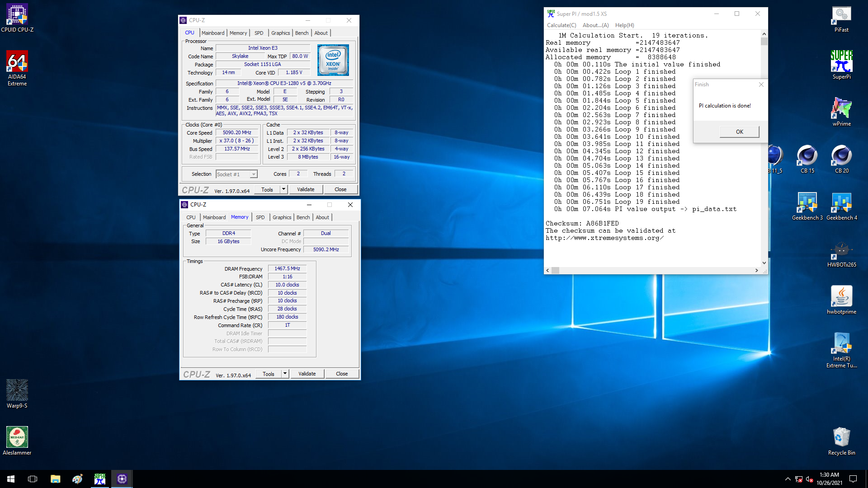
Task: Select the CPU-Z taskbar icon
Action: click(122, 479)
